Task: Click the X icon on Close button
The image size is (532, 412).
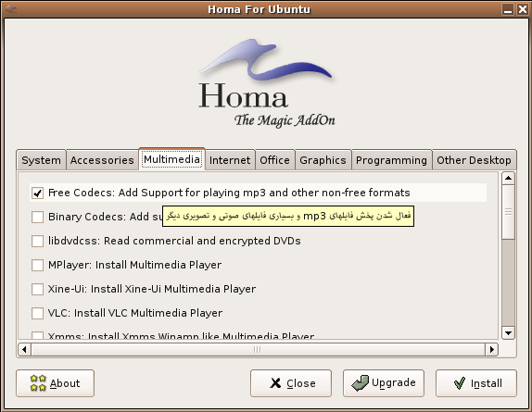Action: pyautogui.click(x=275, y=383)
